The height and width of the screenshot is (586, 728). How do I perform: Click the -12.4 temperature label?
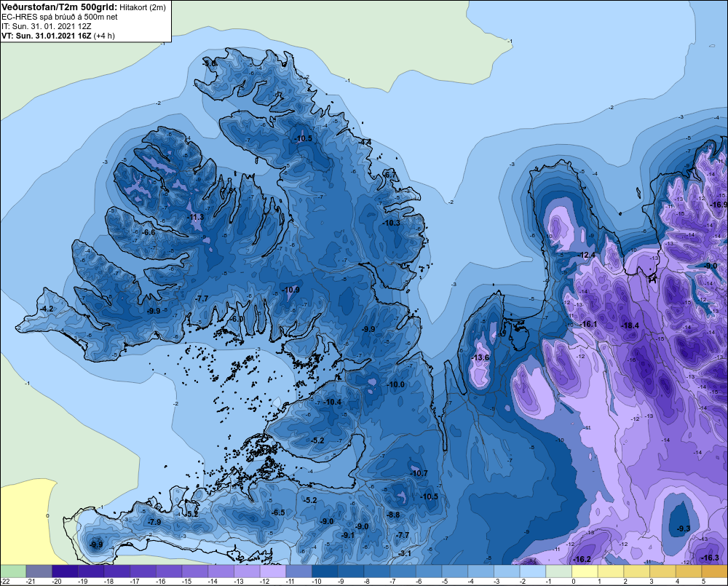[587, 255]
